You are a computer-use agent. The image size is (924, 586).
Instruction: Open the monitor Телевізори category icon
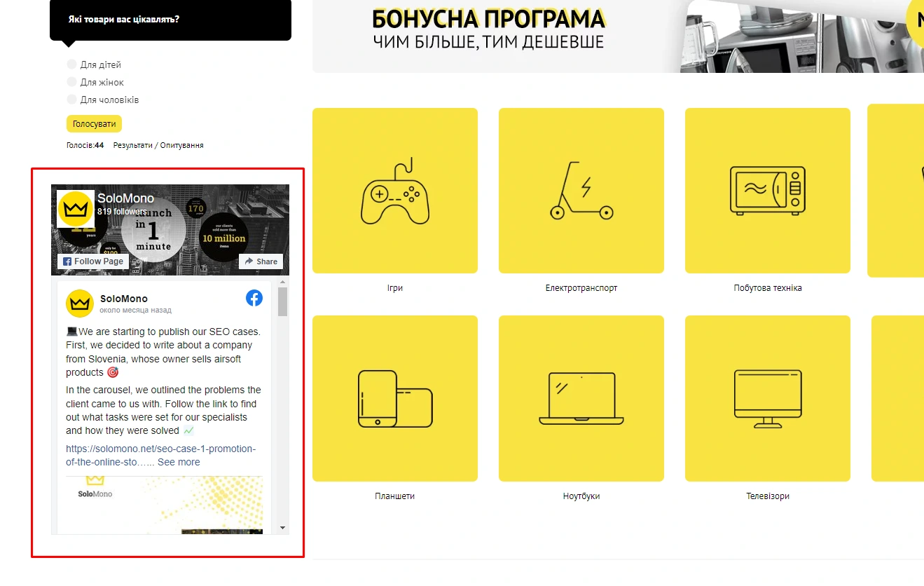768,398
